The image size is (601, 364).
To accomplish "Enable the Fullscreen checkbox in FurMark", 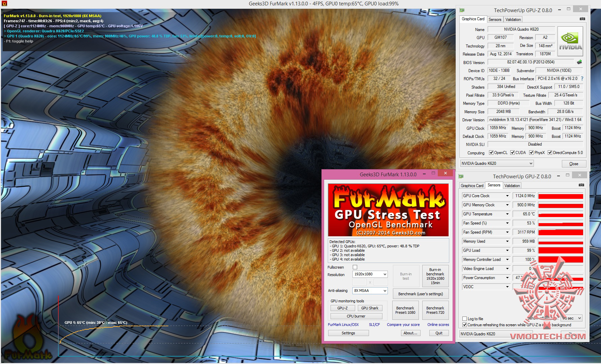I will tap(355, 267).
